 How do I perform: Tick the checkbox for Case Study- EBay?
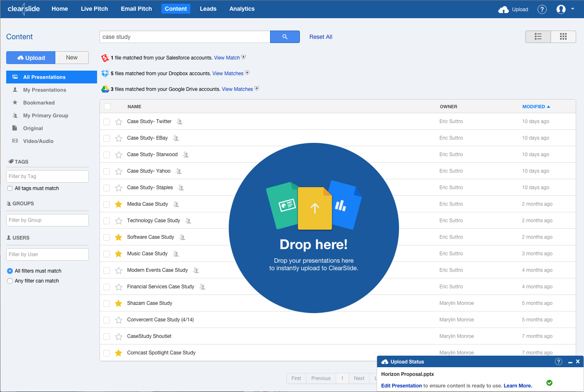pyautogui.click(x=107, y=138)
